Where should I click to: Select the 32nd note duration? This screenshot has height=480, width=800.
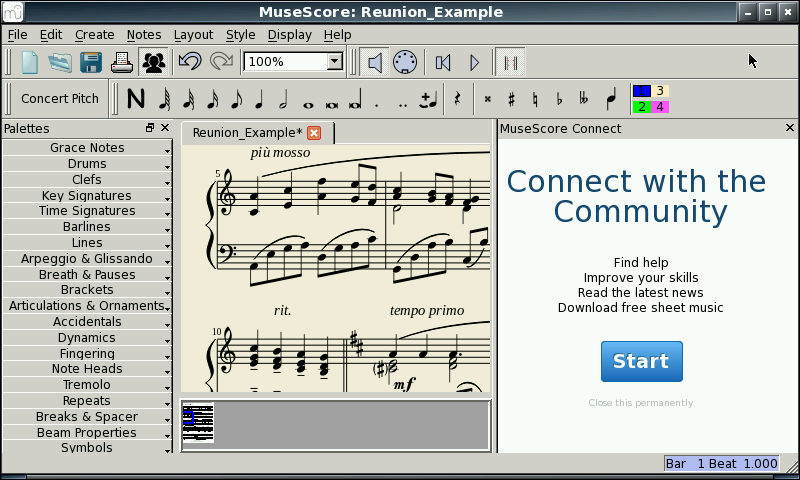point(189,98)
